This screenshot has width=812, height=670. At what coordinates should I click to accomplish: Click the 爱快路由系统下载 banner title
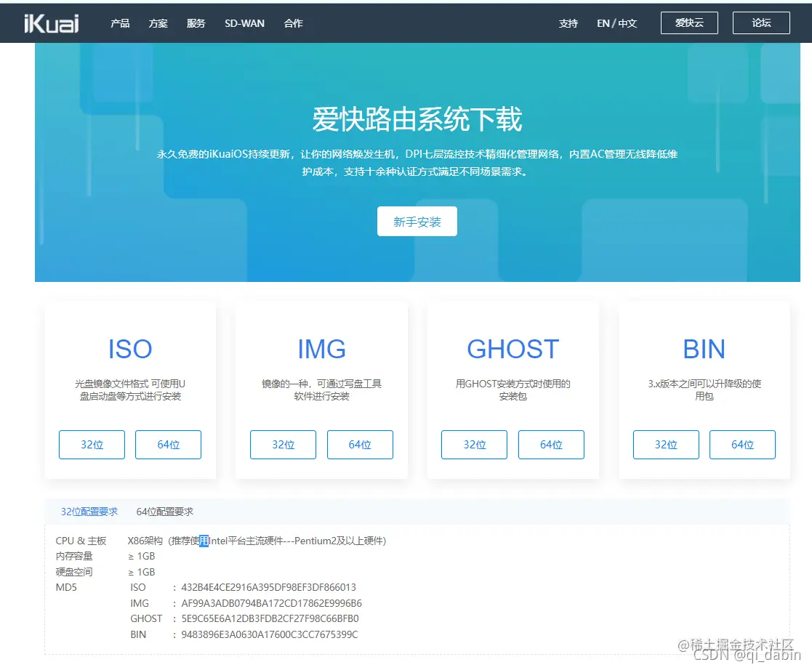(417, 119)
